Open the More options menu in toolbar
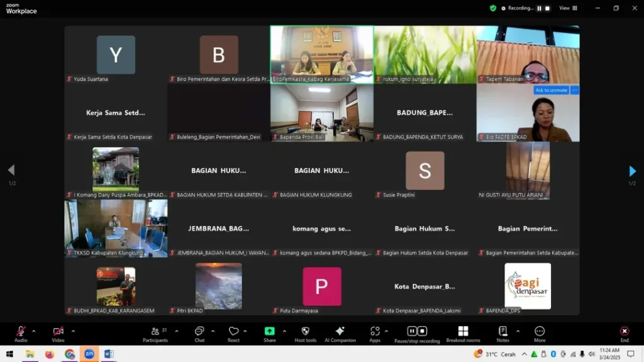The width and height of the screenshot is (644, 362). click(x=539, y=334)
